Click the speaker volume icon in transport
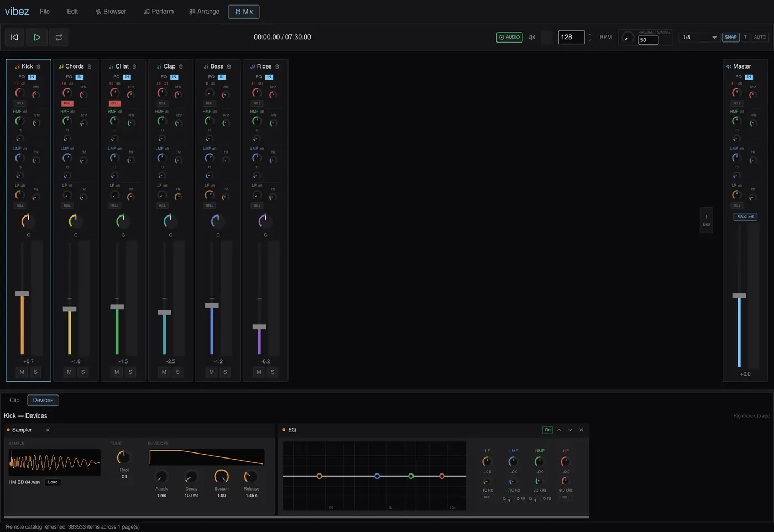The width and height of the screenshot is (774, 532). [x=532, y=37]
